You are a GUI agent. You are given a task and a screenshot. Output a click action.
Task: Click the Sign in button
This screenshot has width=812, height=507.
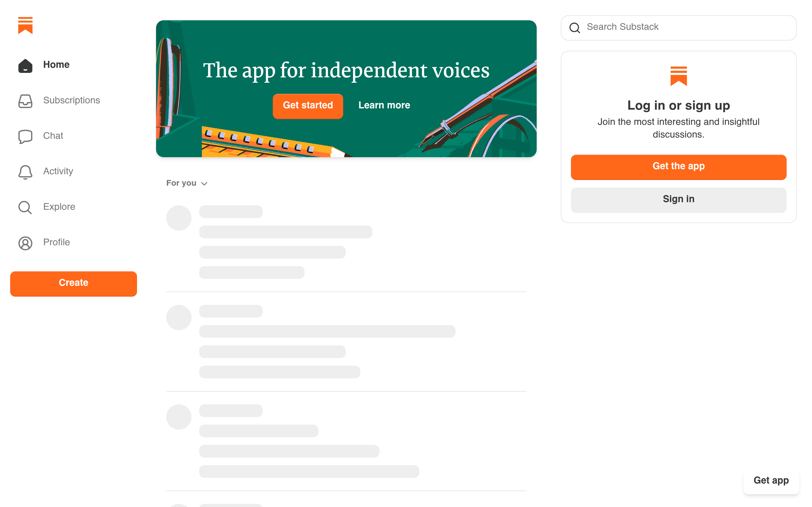pos(678,200)
